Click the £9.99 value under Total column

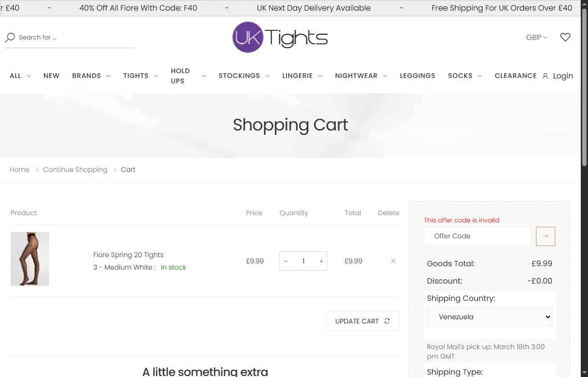pos(353,261)
